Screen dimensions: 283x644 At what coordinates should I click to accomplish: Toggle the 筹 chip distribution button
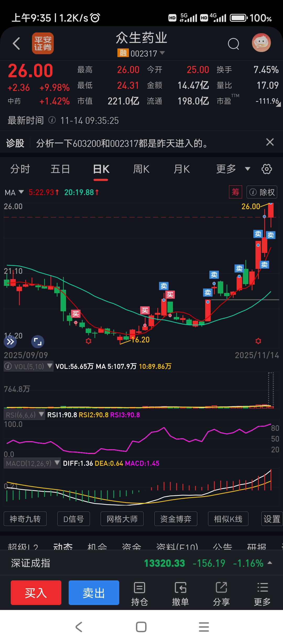coord(235,192)
